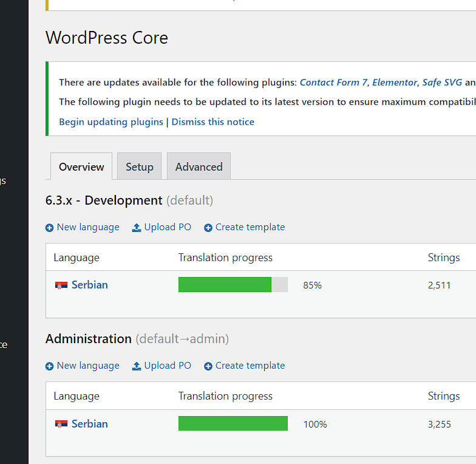Click upload icon beside Upload PO under Development
Image resolution: width=476 pixels, height=464 pixels.
[137, 227]
